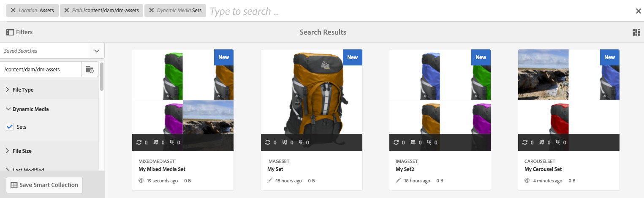Click the CAROUSELSET type label
Screen dimensions: 644x198
540,161
